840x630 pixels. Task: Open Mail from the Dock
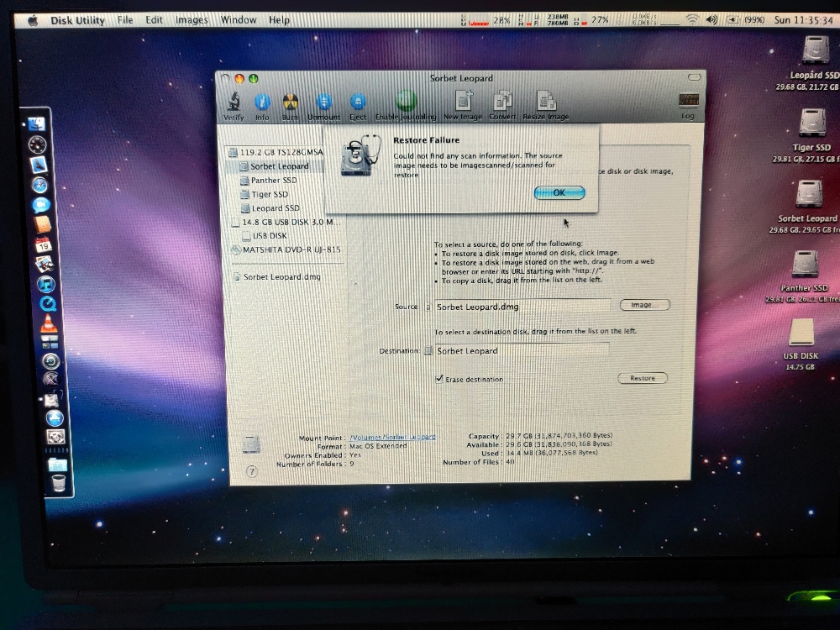39,165
